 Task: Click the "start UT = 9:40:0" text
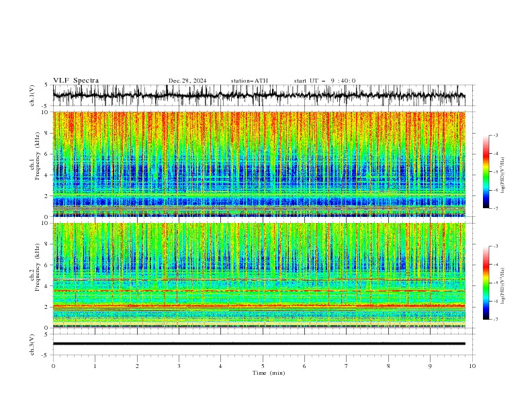coord(324,81)
